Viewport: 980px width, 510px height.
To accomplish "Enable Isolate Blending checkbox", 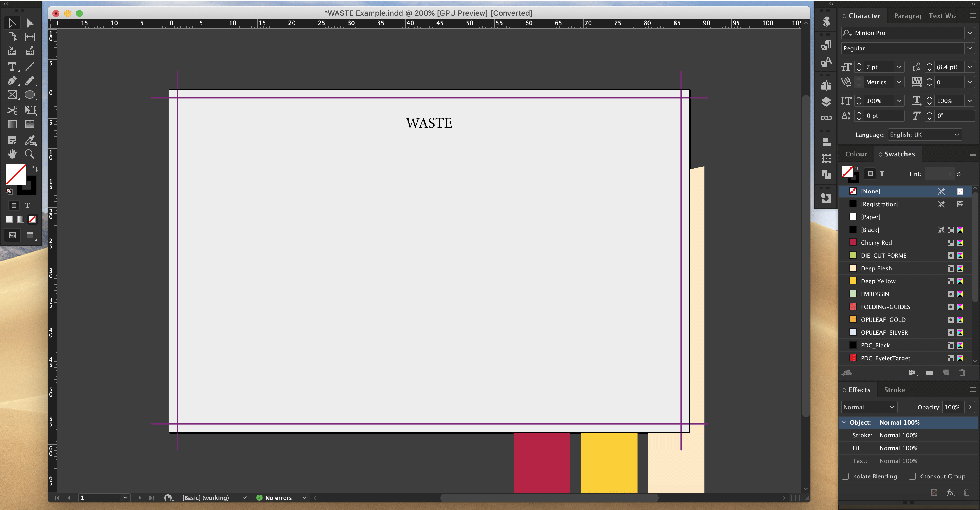I will (845, 476).
